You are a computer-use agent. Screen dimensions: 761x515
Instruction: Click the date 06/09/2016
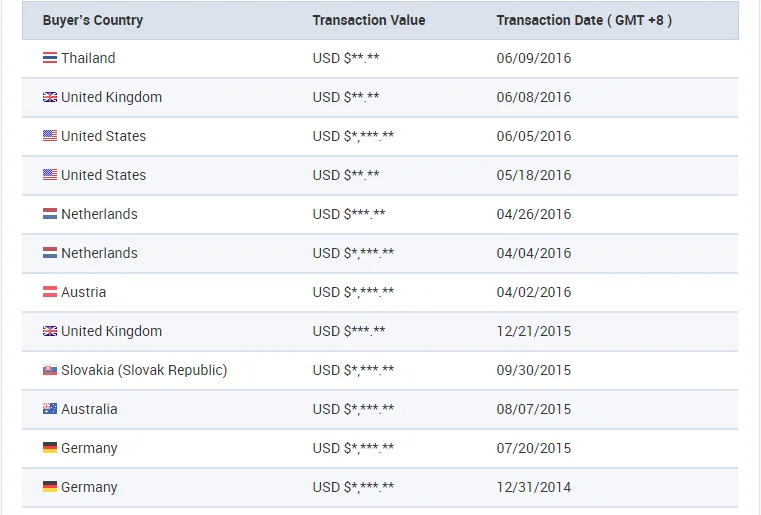coord(534,58)
